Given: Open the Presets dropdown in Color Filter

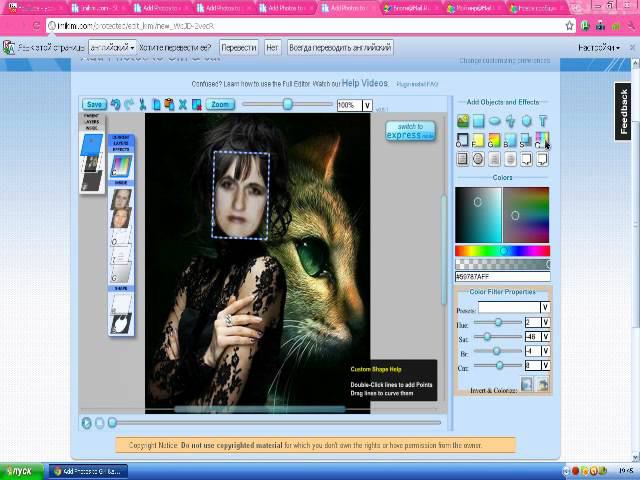Looking at the screenshot, I should click(545, 307).
